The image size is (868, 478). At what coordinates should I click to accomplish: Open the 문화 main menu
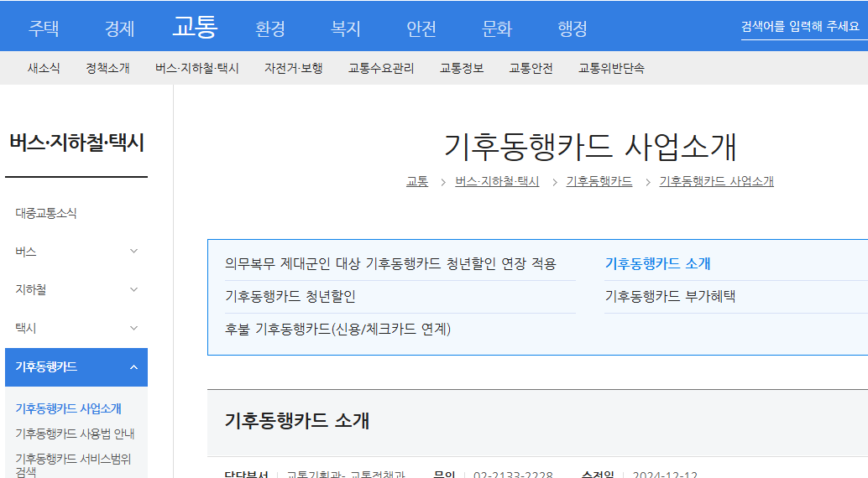click(497, 28)
